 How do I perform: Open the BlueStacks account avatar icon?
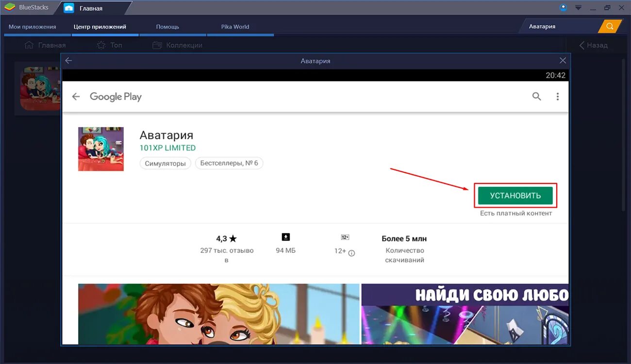(563, 7)
